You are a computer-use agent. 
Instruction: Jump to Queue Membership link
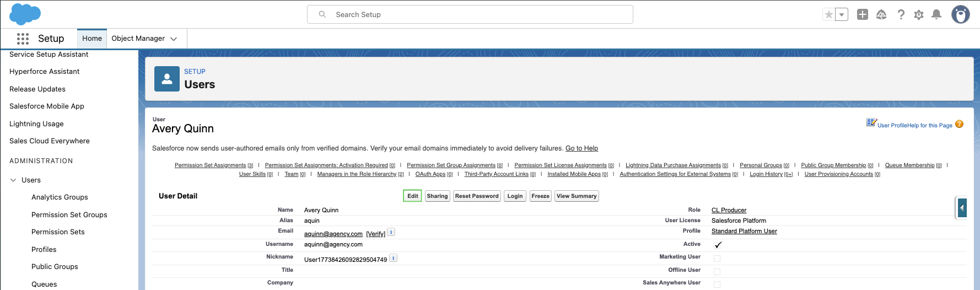click(913, 165)
